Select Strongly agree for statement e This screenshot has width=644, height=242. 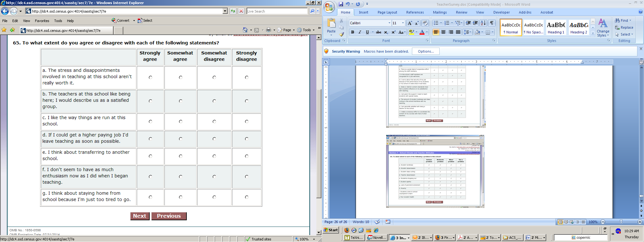[150, 156]
